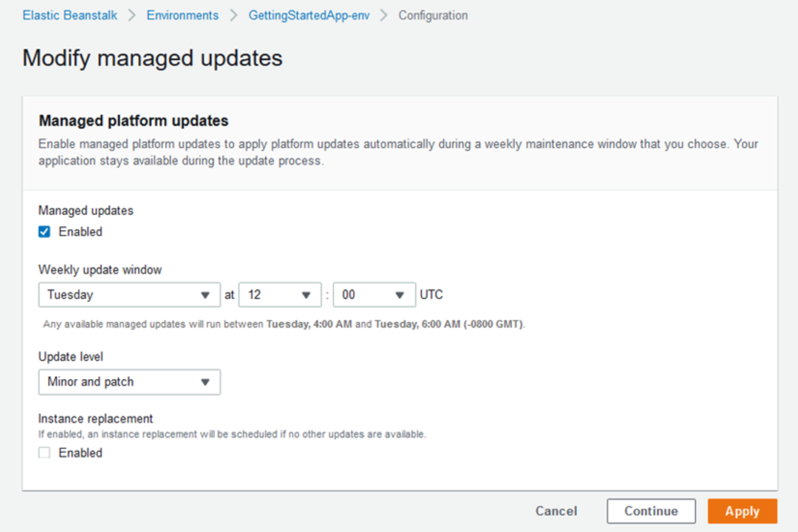Click the breadcrumb chevron after GettingStartedApp-env

tap(384, 16)
